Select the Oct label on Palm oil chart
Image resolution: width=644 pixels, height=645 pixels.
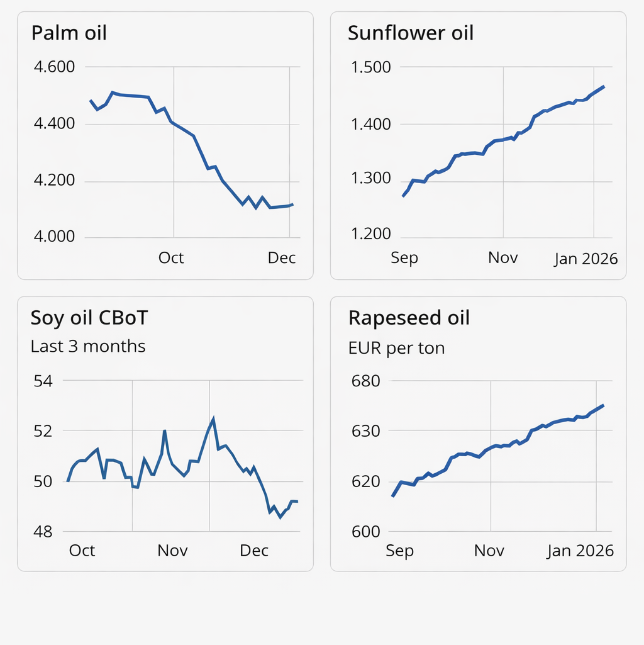[171, 258]
